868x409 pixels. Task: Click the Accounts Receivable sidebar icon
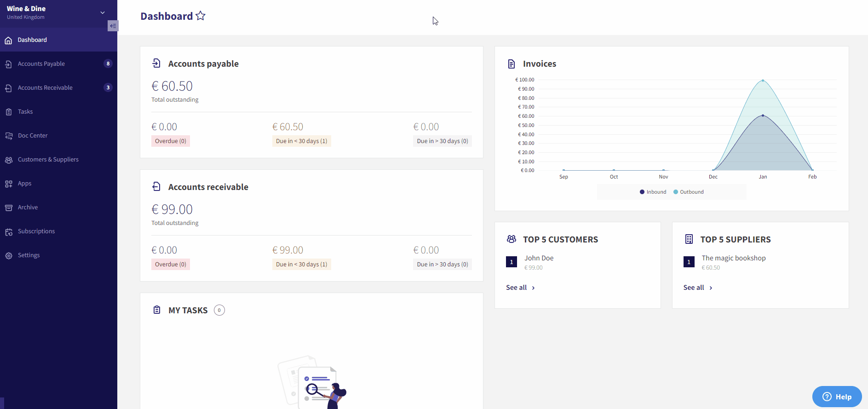point(8,88)
